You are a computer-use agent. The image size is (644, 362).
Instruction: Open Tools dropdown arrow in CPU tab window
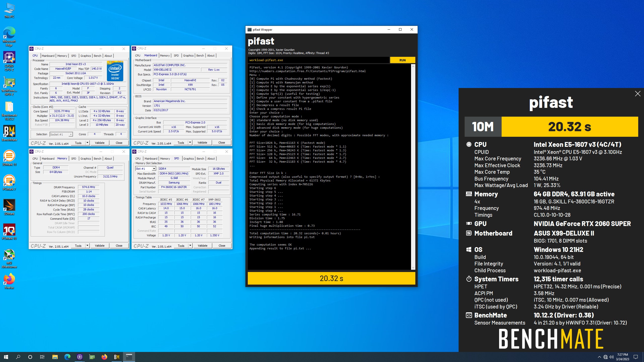[87, 143]
